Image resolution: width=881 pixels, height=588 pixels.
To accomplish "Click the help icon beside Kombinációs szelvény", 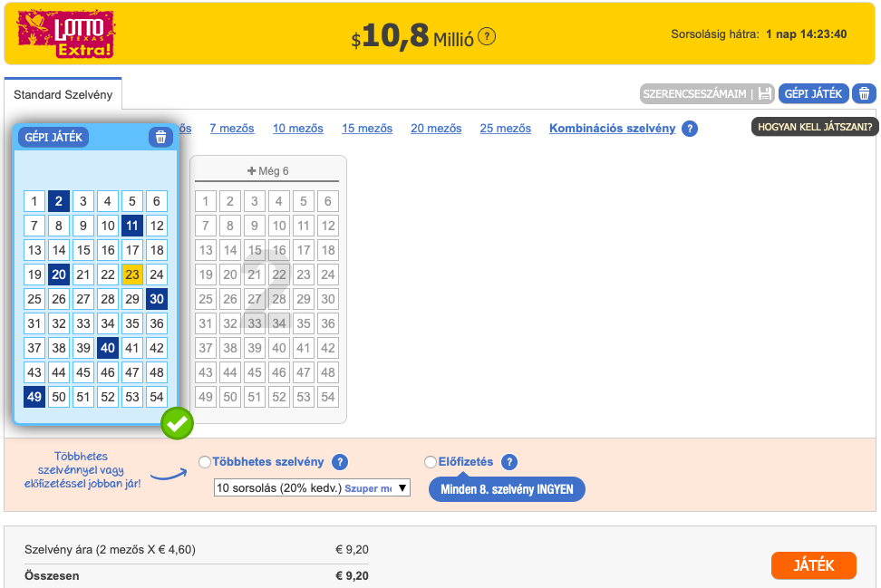I will point(689,129).
